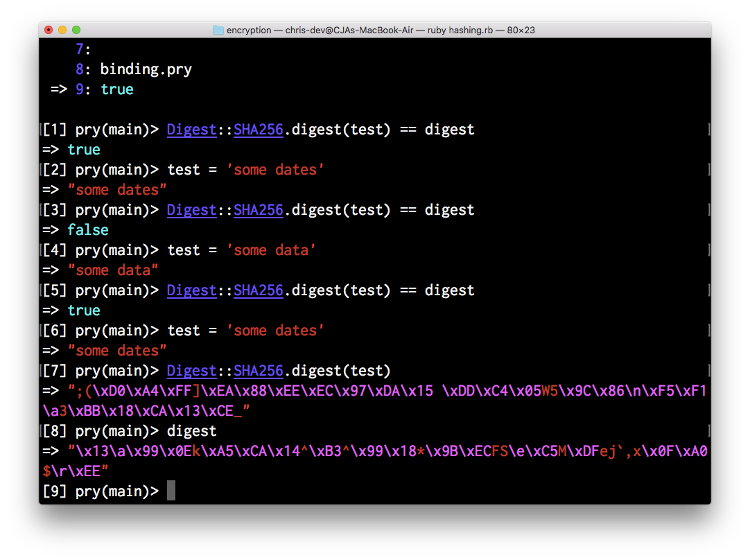
Task: Click the hash output starting with ';(\xD0\xA4'
Action: point(387,391)
